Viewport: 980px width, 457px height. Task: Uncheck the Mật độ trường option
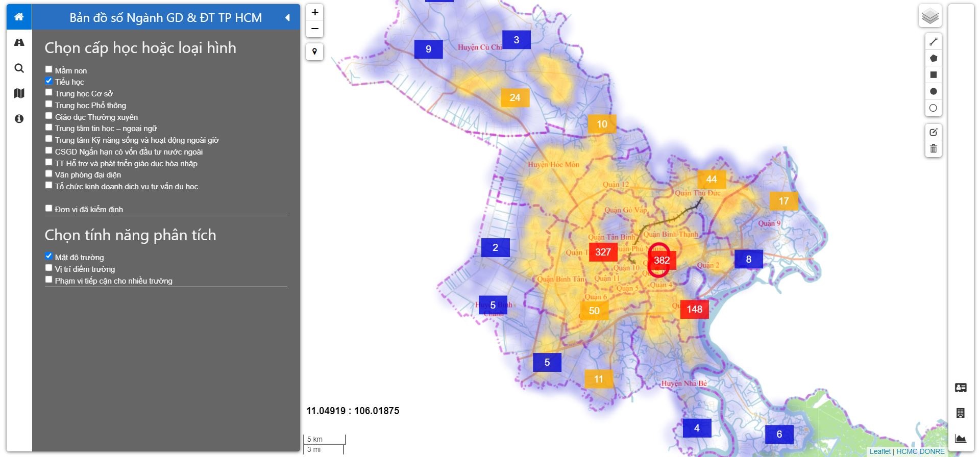click(x=49, y=256)
